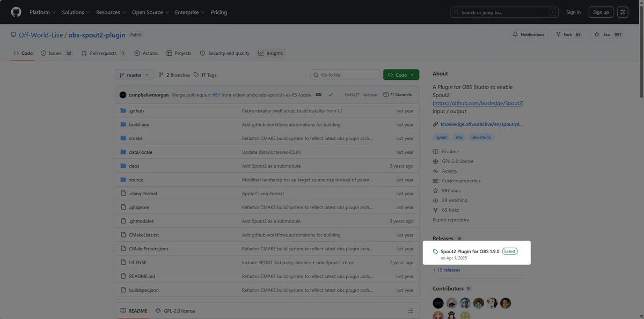Open the Custom properties link
644x319 pixels.
click(461, 181)
